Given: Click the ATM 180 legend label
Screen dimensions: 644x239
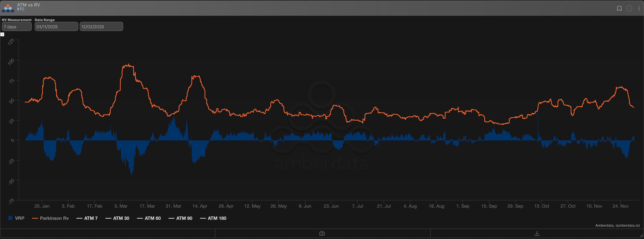Looking at the screenshot, I should [x=217, y=218].
